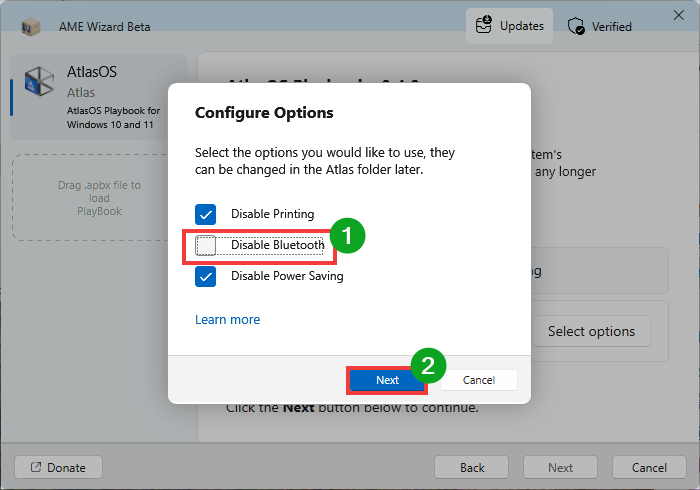Cancel the Configure Options dialog
This screenshot has width=700, height=490.
pyautogui.click(x=479, y=380)
